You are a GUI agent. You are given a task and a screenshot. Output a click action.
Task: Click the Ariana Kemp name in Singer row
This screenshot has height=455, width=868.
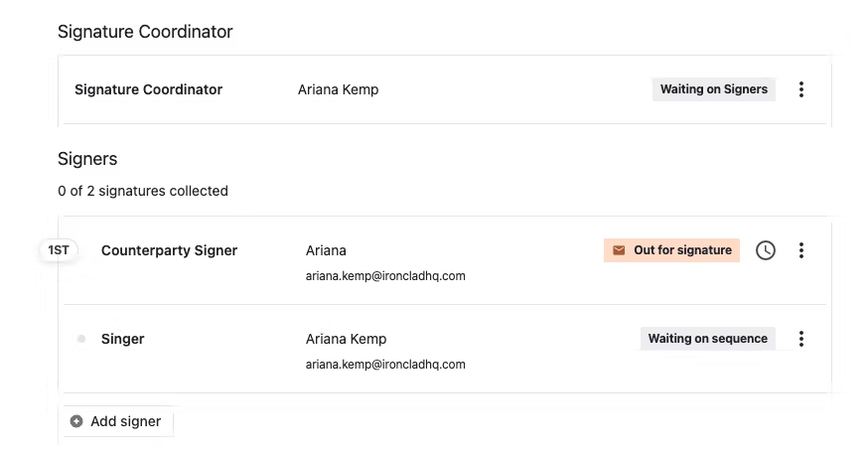[346, 339]
